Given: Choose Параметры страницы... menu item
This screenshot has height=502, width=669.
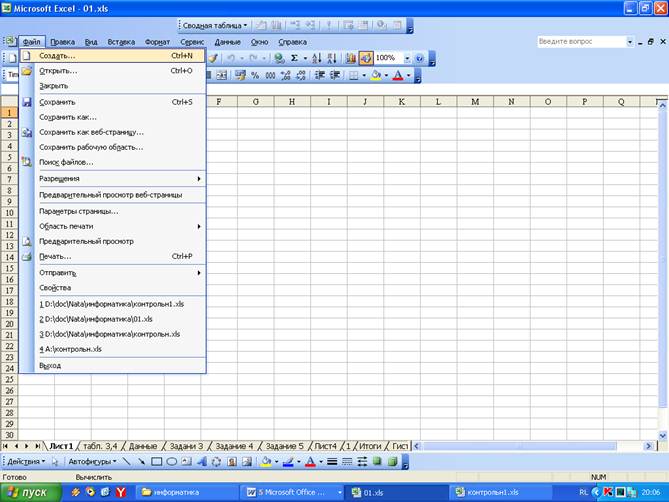Looking at the screenshot, I should (112, 212).
